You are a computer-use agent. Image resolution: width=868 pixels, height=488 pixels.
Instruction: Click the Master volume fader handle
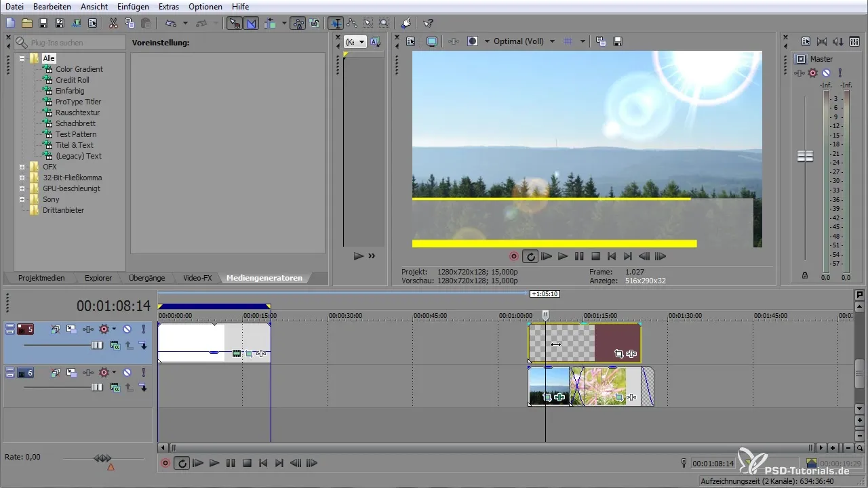pos(805,157)
